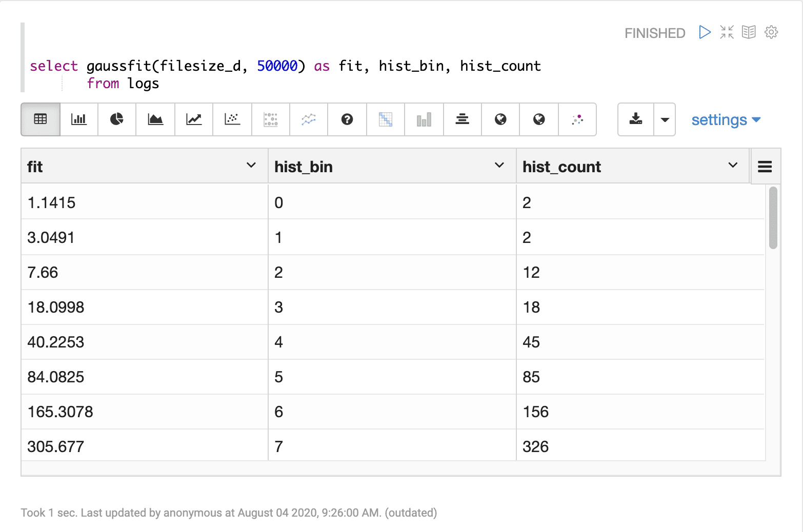Open the hist_bin column menu

pos(498,165)
